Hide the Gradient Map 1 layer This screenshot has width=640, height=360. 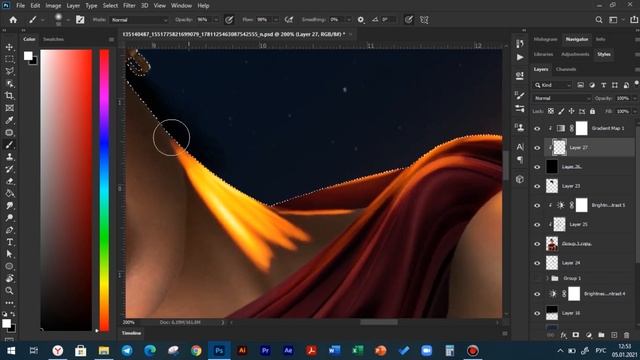coord(537,129)
